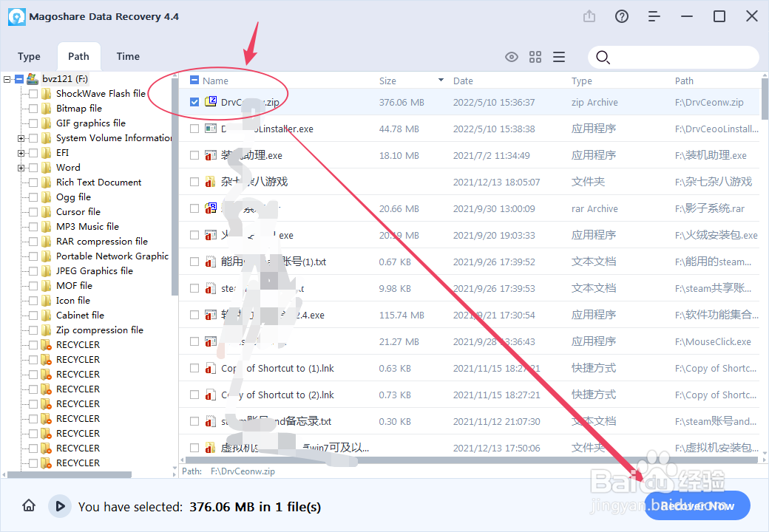
Task: Click the Size column sort arrow
Action: [x=441, y=80]
